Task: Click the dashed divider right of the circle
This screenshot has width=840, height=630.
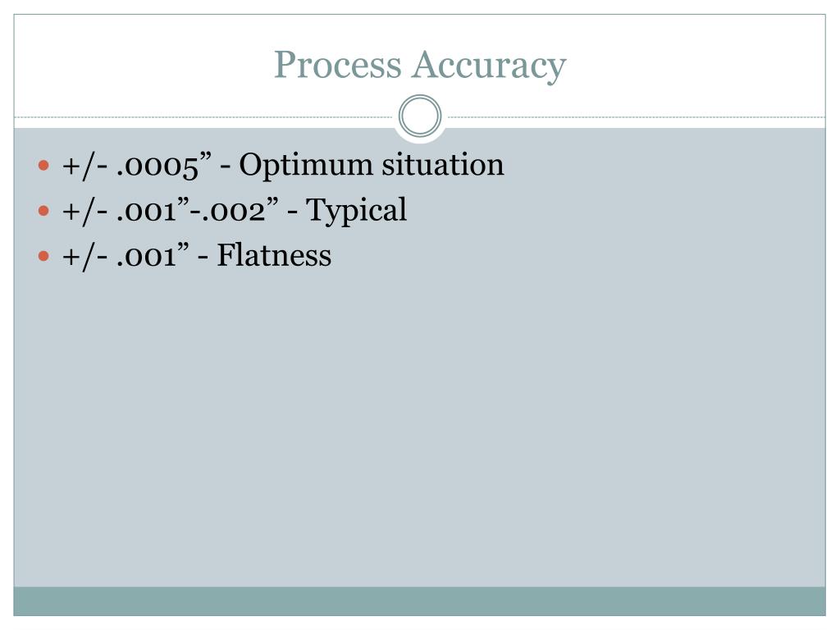Action: click(637, 116)
